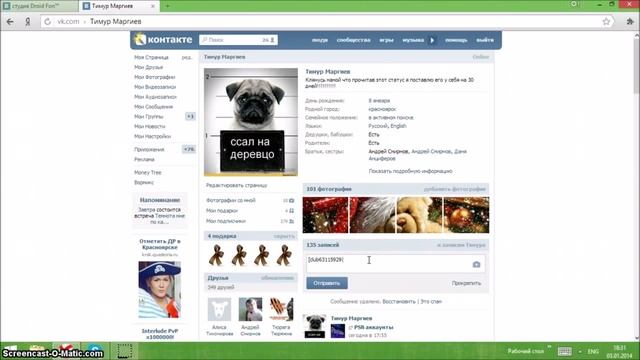Screen dimensions: 640x360
Task: Open the 101 фотография header
Action: point(329,189)
